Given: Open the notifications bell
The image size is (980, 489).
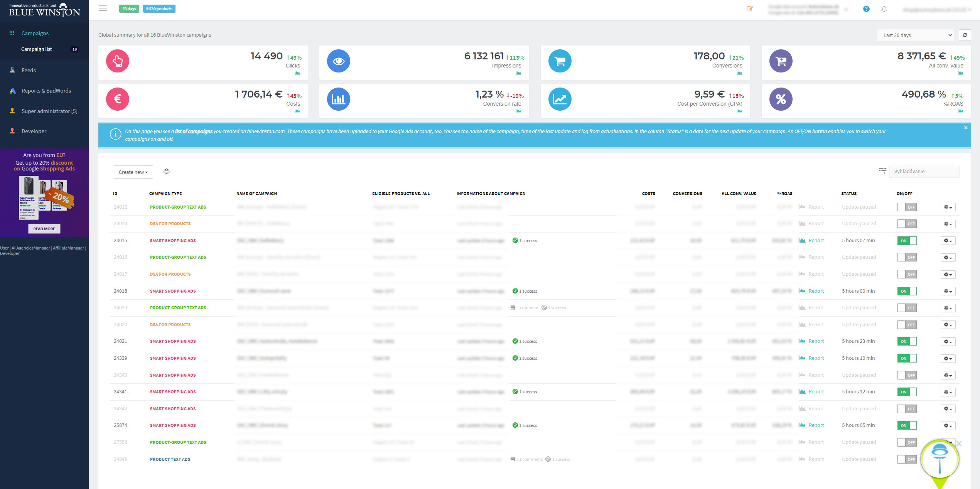Looking at the screenshot, I should [884, 9].
